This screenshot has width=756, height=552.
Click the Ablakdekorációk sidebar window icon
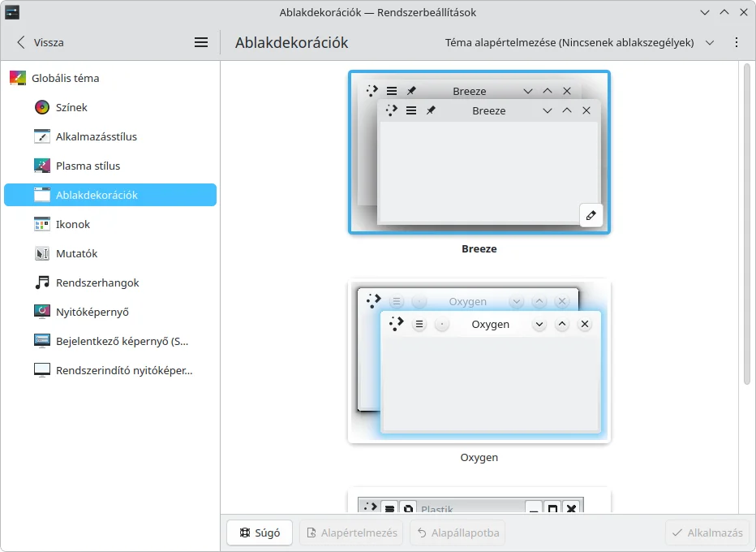[x=42, y=195]
